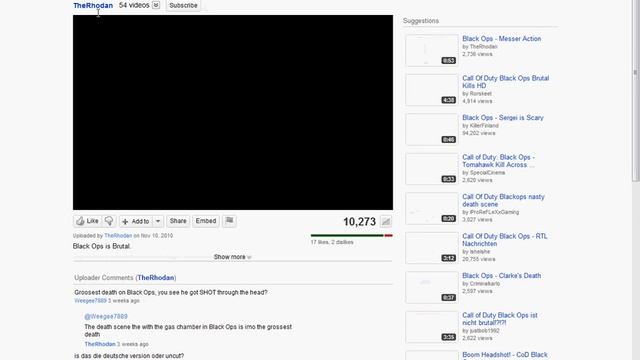Open Call of Duty Black Ops ist nicht brutal

(500, 319)
